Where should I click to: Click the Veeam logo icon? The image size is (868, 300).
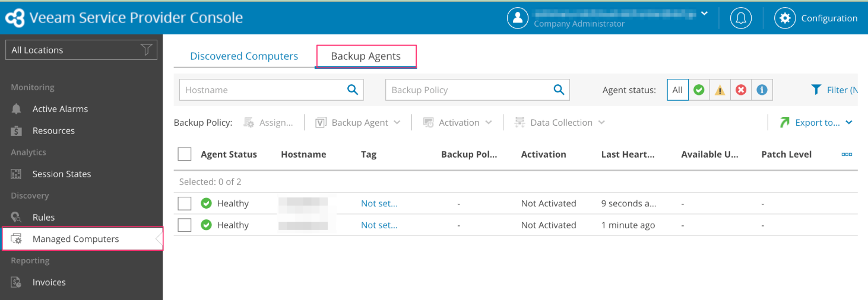tap(15, 18)
